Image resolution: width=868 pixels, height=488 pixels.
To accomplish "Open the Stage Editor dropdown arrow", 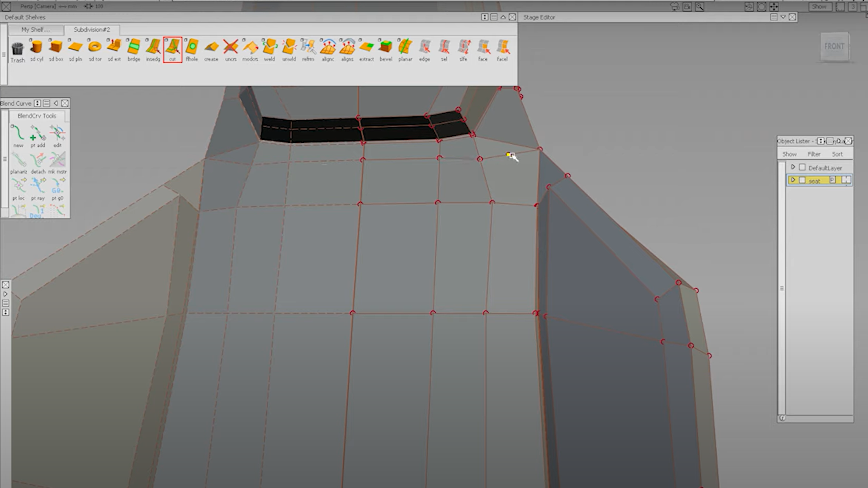I will 783,17.
